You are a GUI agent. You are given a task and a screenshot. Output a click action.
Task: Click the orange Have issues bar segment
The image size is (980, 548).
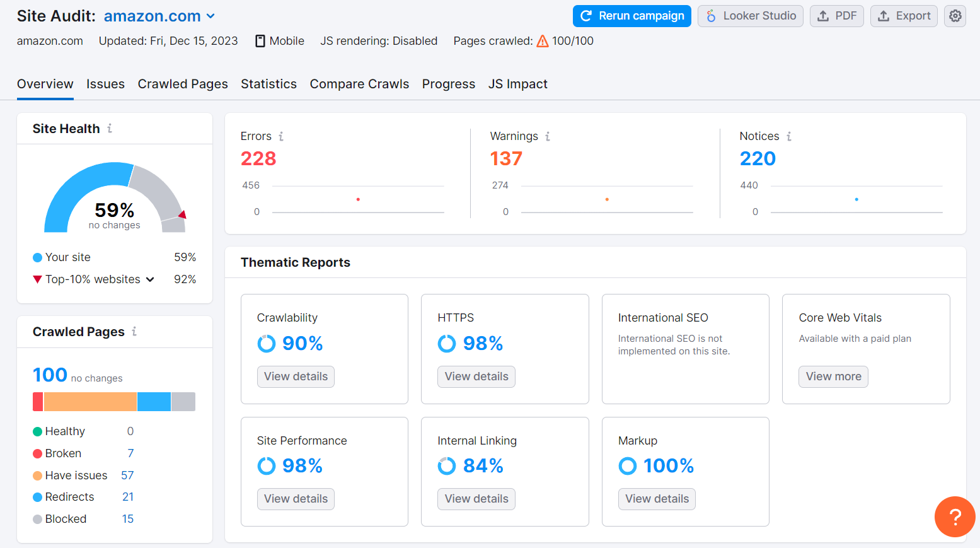coord(90,402)
